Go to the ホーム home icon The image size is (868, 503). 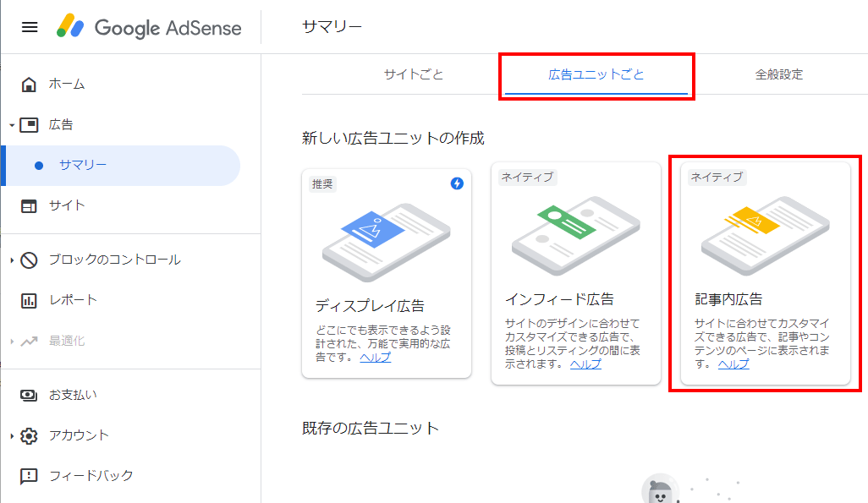click(x=29, y=84)
